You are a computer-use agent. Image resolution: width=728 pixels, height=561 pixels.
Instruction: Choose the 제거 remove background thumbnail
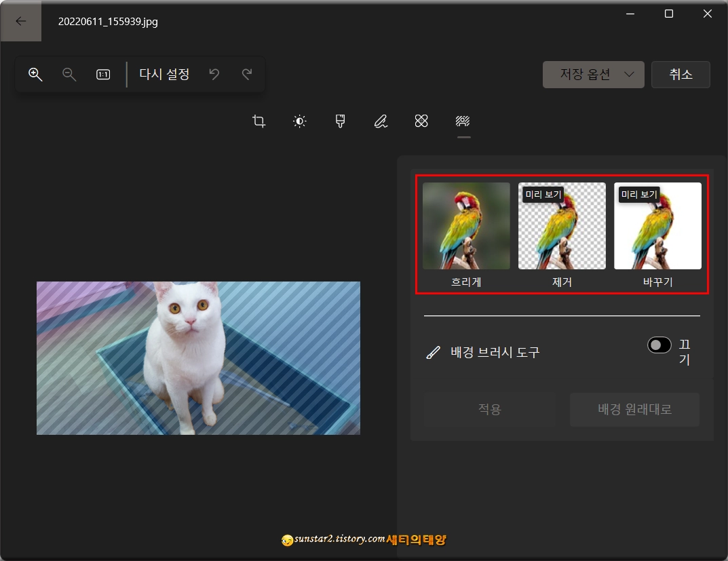coord(562,226)
